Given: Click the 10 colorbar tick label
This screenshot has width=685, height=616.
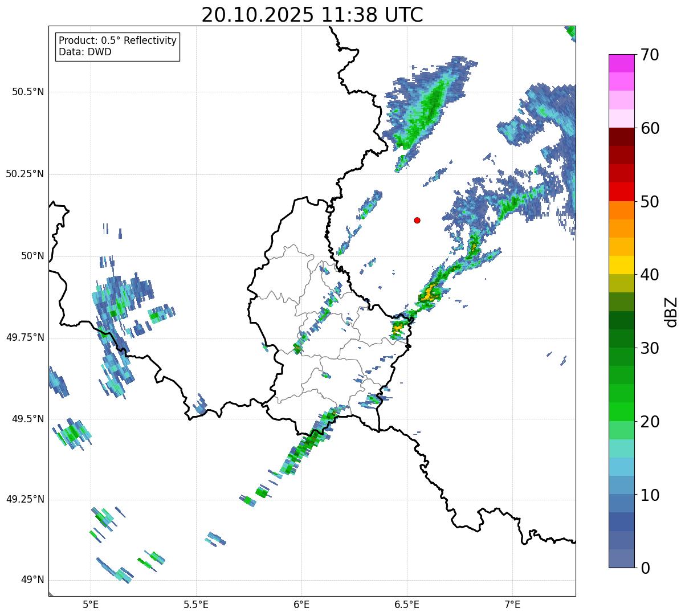Looking at the screenshot, I should click(x=650, y=495).
